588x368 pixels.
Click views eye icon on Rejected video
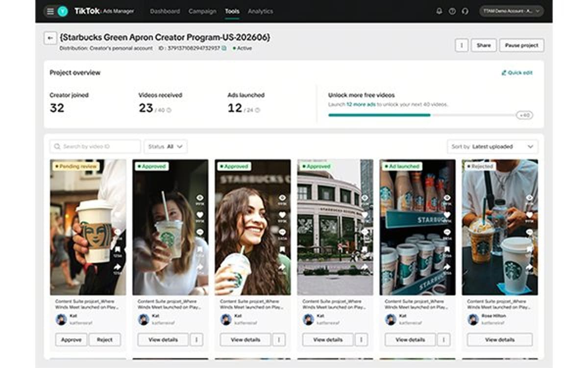[x=529, y=198]
